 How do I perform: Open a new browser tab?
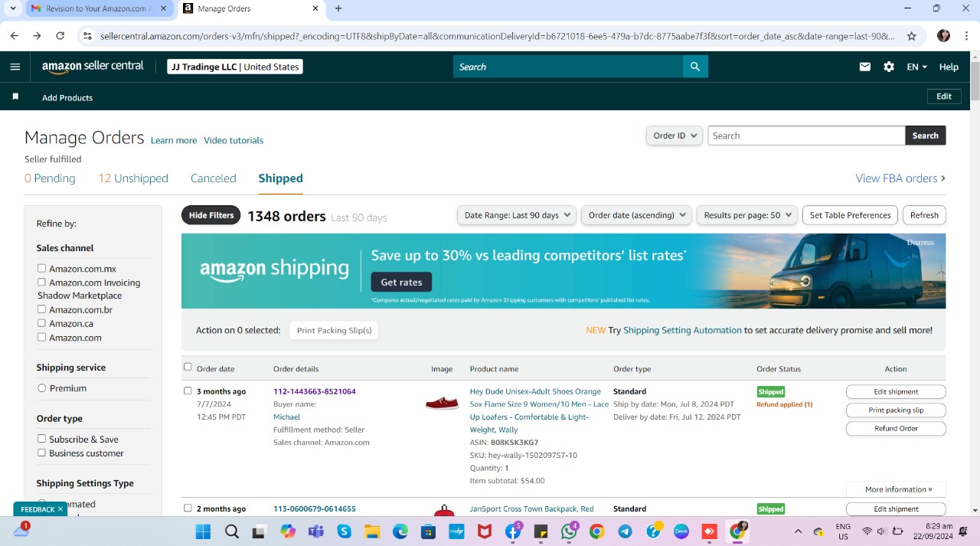pyautogui.click(x=338, y=8)
